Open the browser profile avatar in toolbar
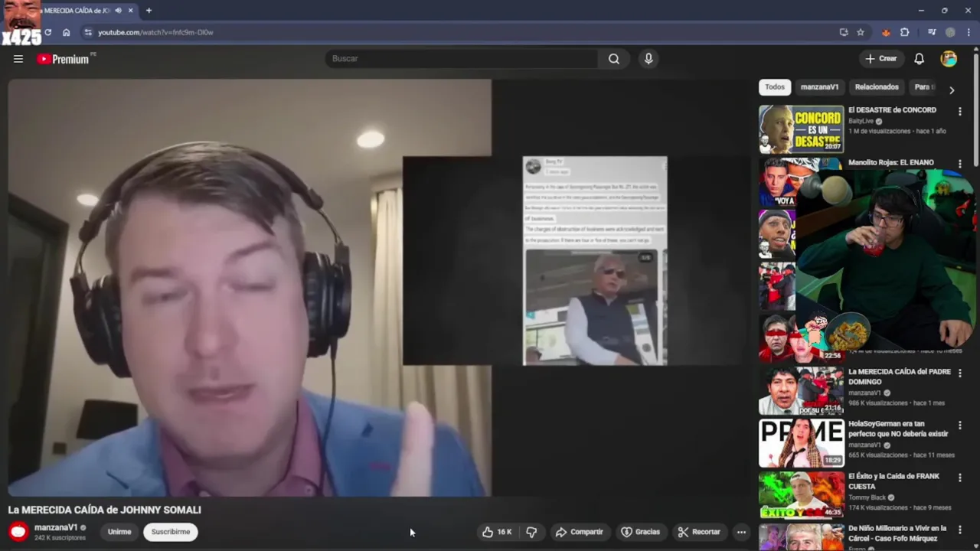 click(950, 32)
